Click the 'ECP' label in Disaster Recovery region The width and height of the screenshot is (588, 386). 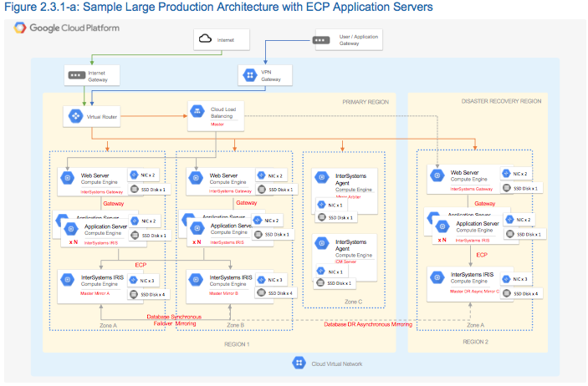[482, 255]
